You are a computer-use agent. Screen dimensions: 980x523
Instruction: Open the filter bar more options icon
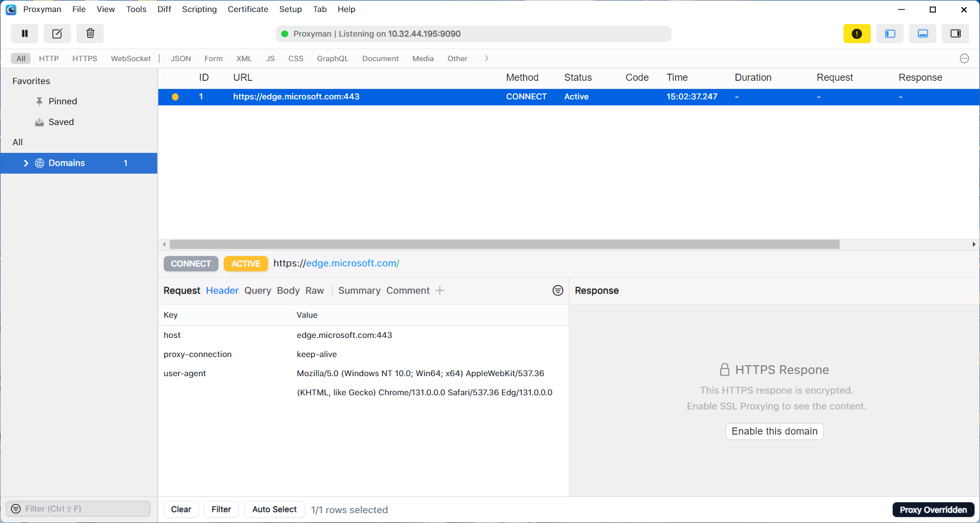964,58
